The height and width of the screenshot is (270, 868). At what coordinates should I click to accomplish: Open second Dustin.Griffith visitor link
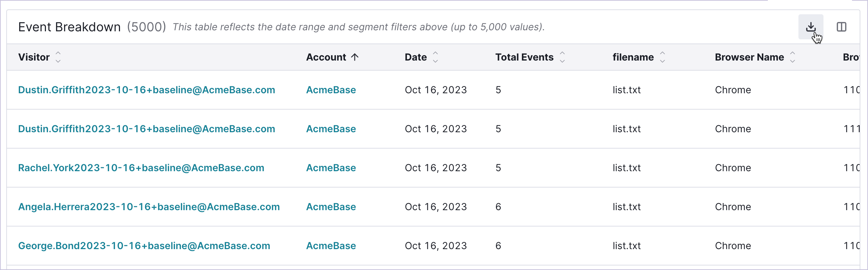[x=146, y=129]
